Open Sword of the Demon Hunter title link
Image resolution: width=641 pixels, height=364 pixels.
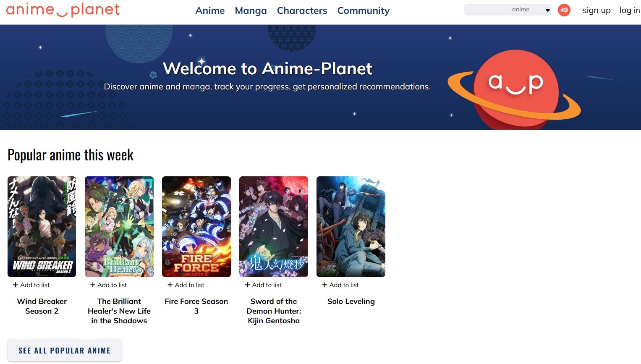click(274, 311)
